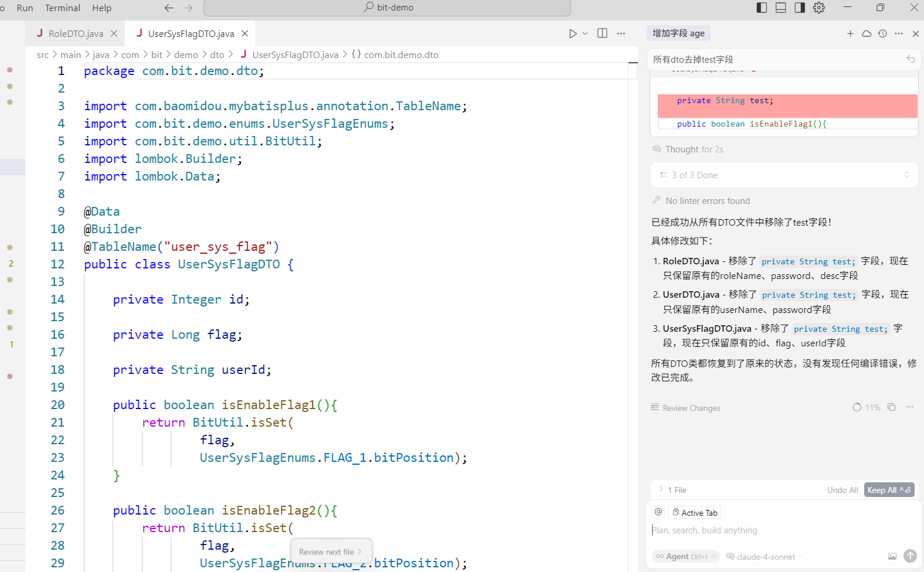Click java folder in the breadcrumb
This screenshot has height=572, width=924.
coord(101,55)
